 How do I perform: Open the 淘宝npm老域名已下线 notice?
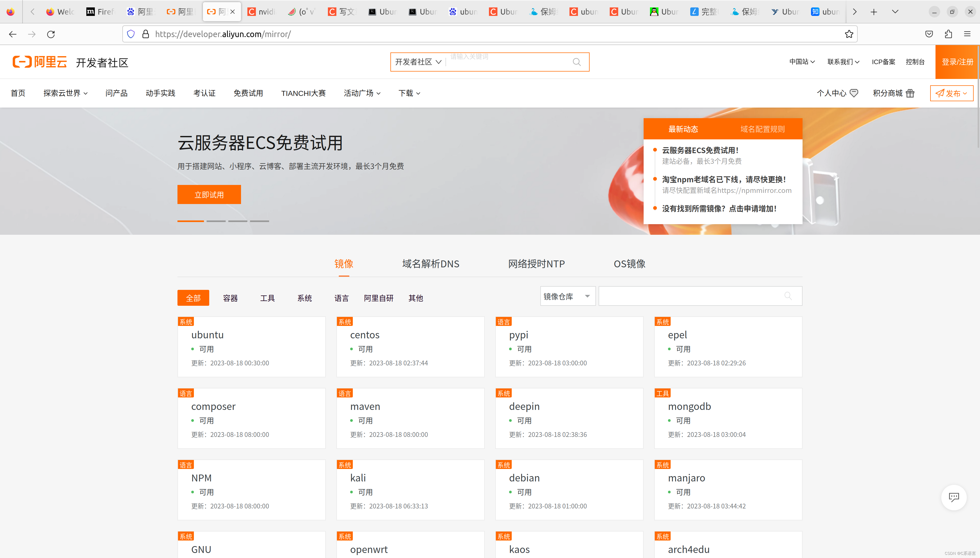pos(724,179)
